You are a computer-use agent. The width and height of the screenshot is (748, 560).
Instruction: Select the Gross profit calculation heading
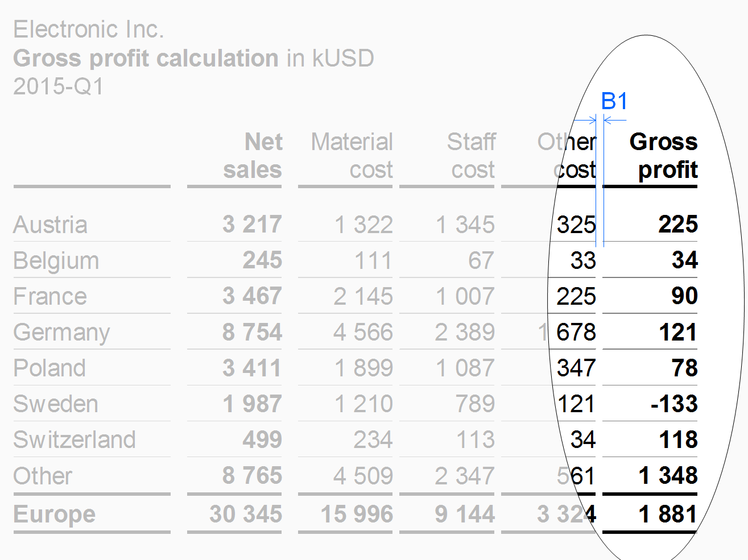146,58
